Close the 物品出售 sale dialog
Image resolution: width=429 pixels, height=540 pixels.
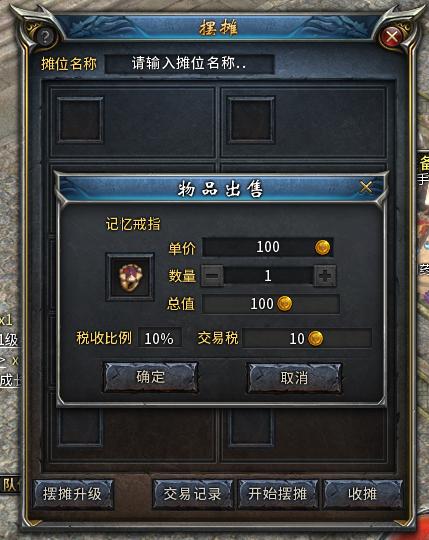click(366, 187)
